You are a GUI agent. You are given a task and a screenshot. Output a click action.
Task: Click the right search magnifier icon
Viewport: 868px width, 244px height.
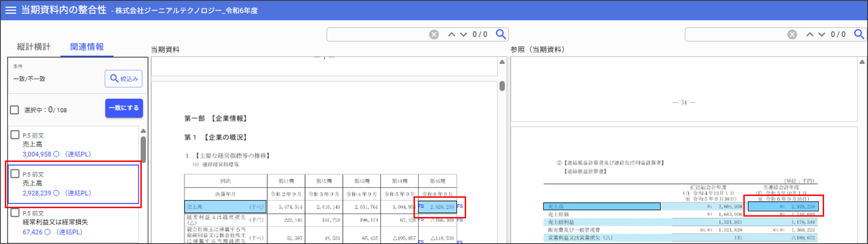click(x=859, y=34)
